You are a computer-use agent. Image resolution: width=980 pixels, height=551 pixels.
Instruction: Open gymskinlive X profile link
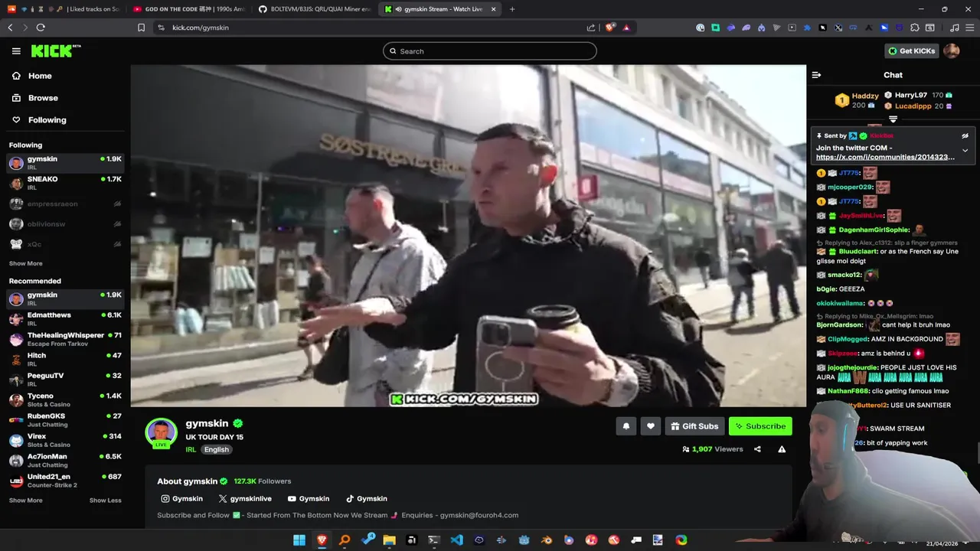(245, 499)
